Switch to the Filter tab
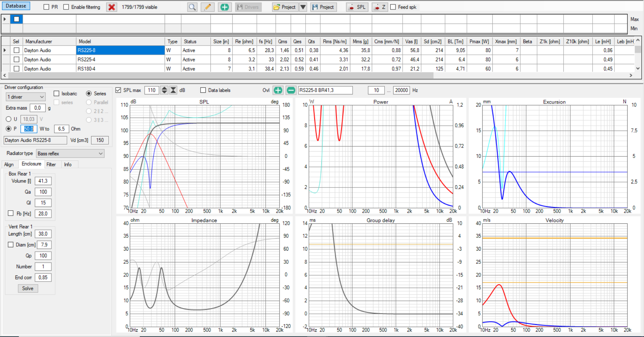Viewport: 644px width, 337px height. 51,165
